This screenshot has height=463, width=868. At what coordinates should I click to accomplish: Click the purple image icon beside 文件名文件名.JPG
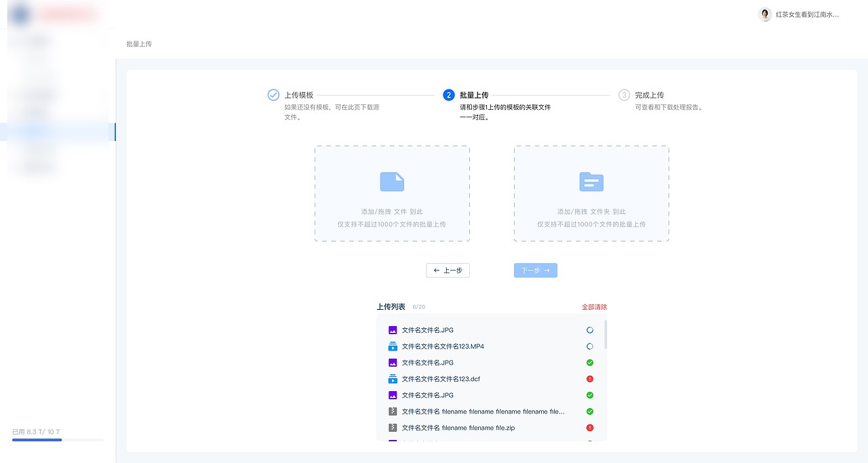coord(393,329)
